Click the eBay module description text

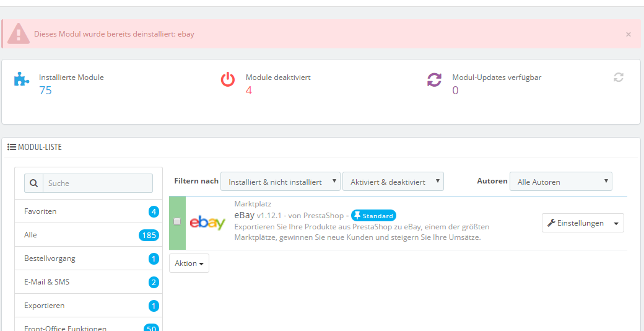[362, 232]
